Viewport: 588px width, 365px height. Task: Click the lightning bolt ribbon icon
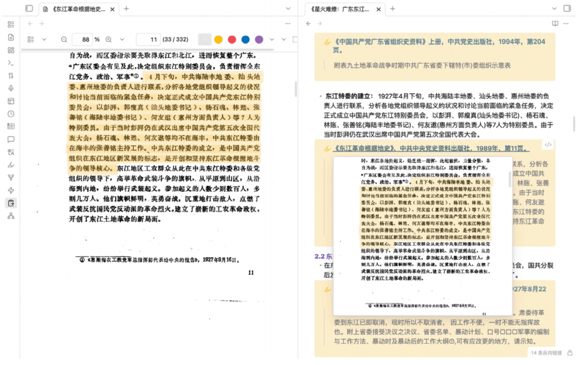(11, 191)
